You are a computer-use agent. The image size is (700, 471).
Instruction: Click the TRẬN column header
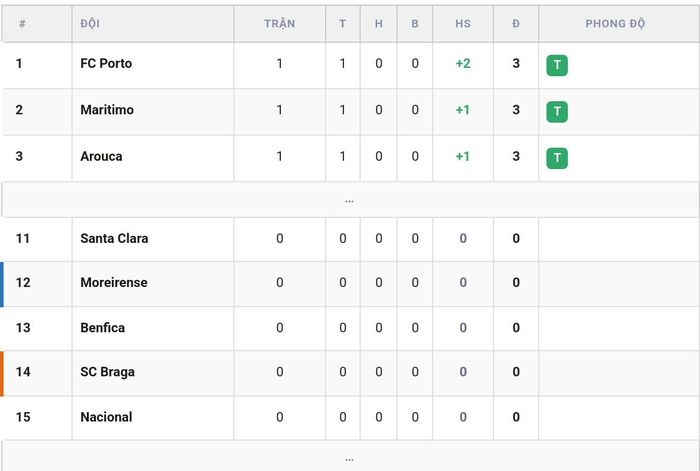point(279,24)
